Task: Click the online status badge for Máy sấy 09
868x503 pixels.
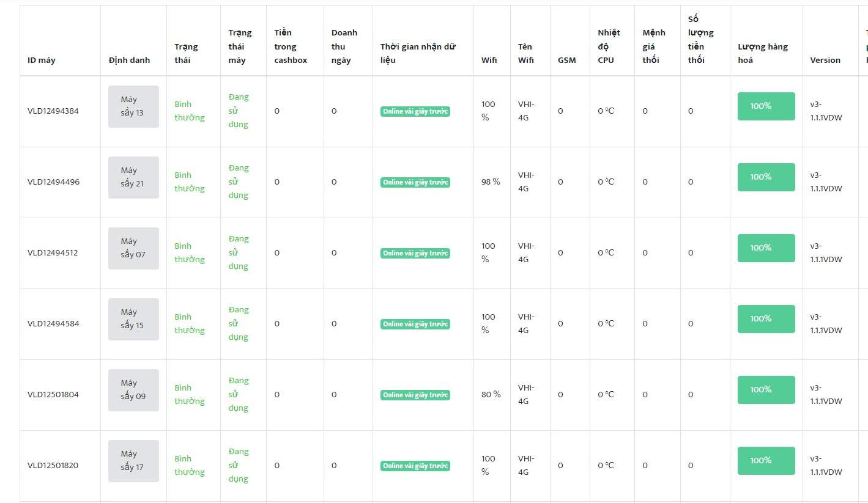Action: pos(415,395)
